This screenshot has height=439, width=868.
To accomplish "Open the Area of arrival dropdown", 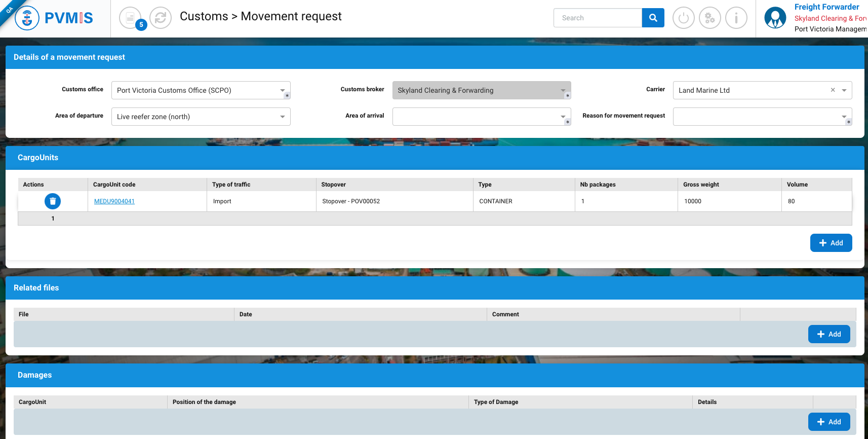I will click(x=563, y=117).
